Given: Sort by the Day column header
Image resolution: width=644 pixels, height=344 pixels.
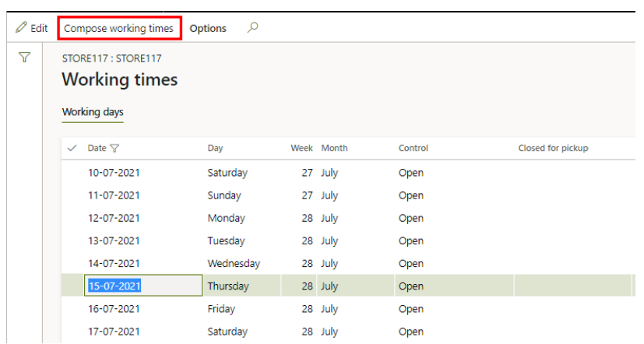Looking at the screenshot, I should (215, 149).
